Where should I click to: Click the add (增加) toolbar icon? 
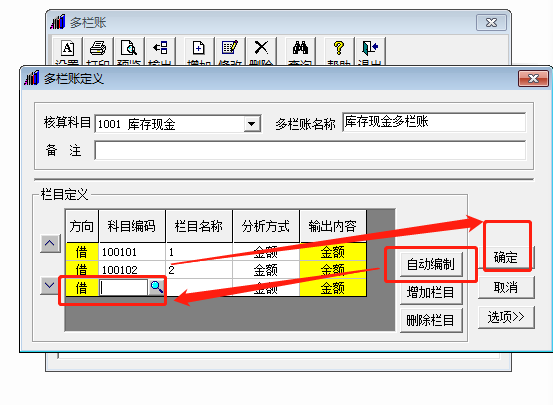tap(199, 48)
